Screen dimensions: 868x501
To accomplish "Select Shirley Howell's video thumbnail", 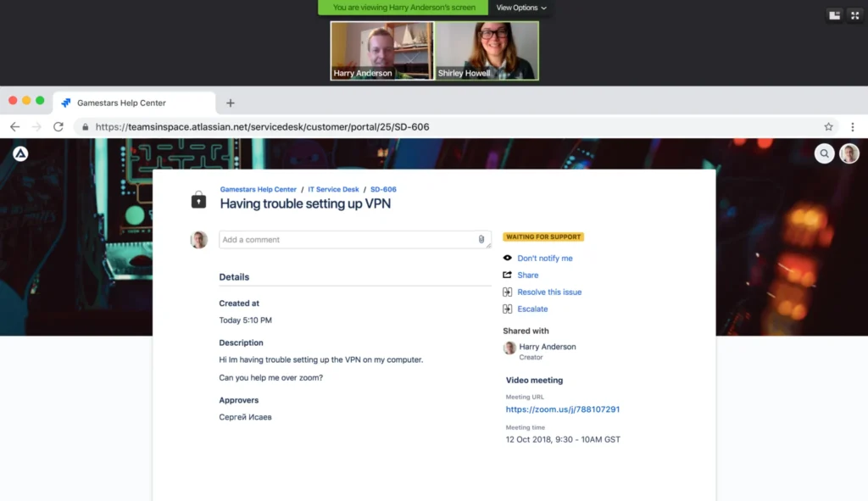I will pyautogui.click(x=487, y=51).
